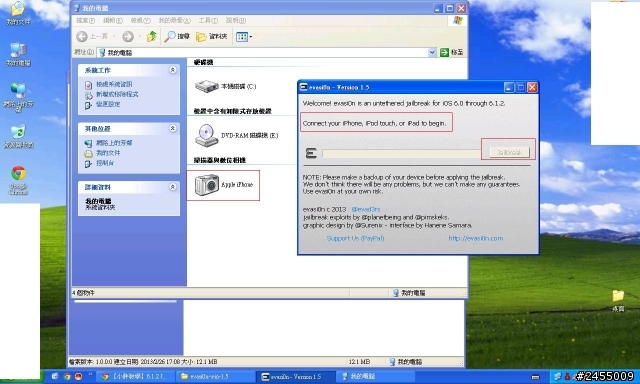
Task: Open 我的文件 in Other Places
Action: coord(108,153)
